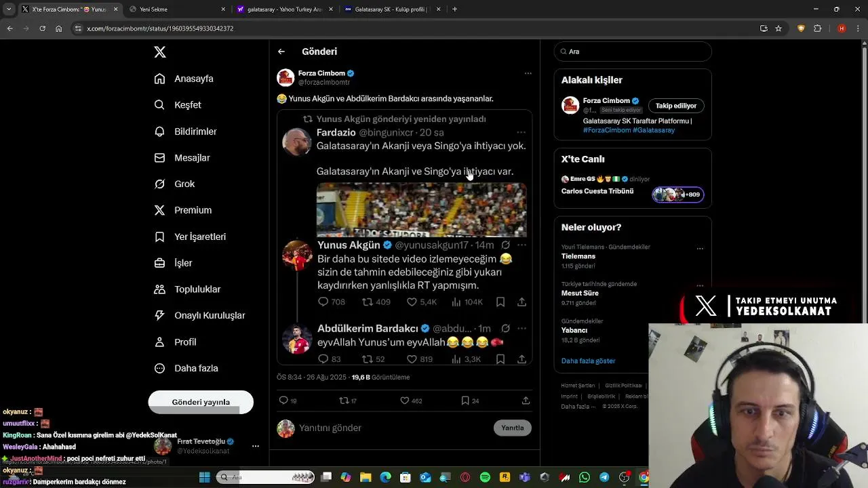This screenshot has width=868, height=488.
Task: Open Yer İşaretleri bookmarks
Action: point(190,237)
